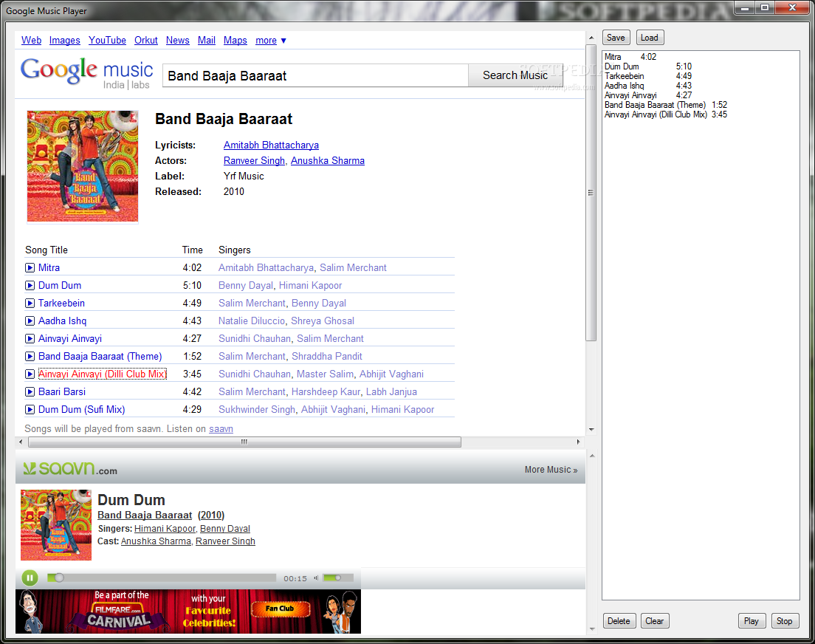Click the Saavn.com logo
The height and width of the screenshot is (644, 815).
pyautogui.click(x=70, y=469)
